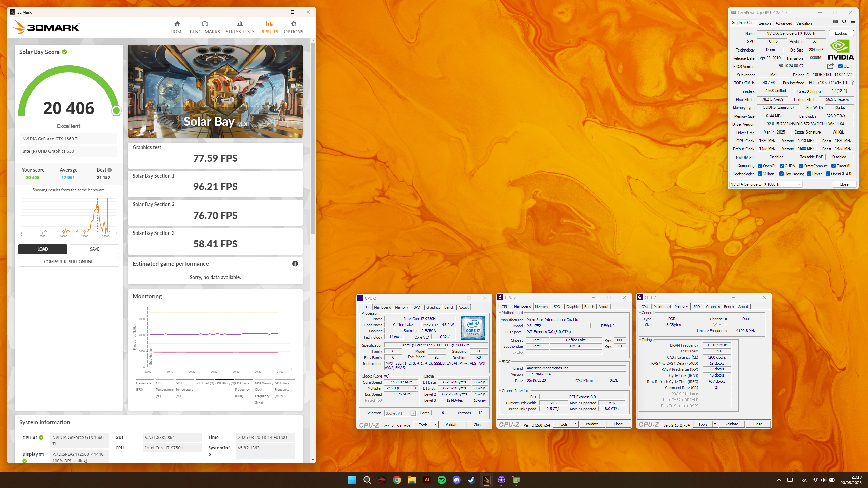Screen dimensions: 868x488
Task: Open Spotify from taskbar
Action: 441,480
